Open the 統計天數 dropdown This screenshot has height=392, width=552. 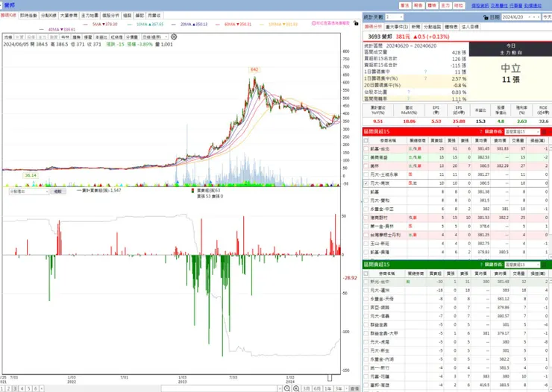(x=395, y=17)
